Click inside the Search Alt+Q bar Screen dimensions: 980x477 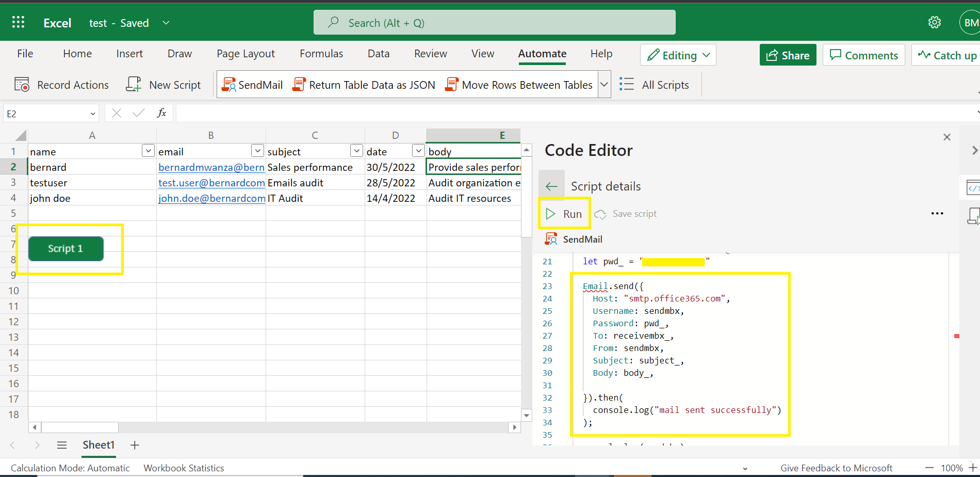coord(494,22)
